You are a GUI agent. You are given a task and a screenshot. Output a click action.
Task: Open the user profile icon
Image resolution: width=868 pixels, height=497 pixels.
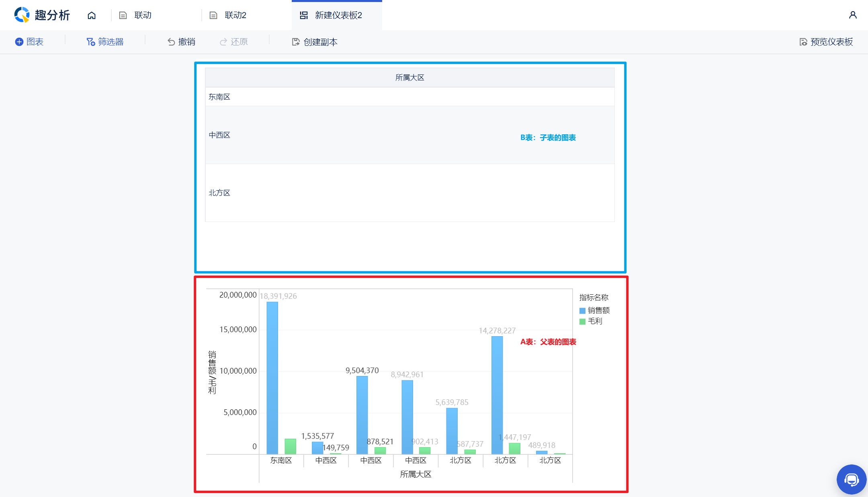853,15
